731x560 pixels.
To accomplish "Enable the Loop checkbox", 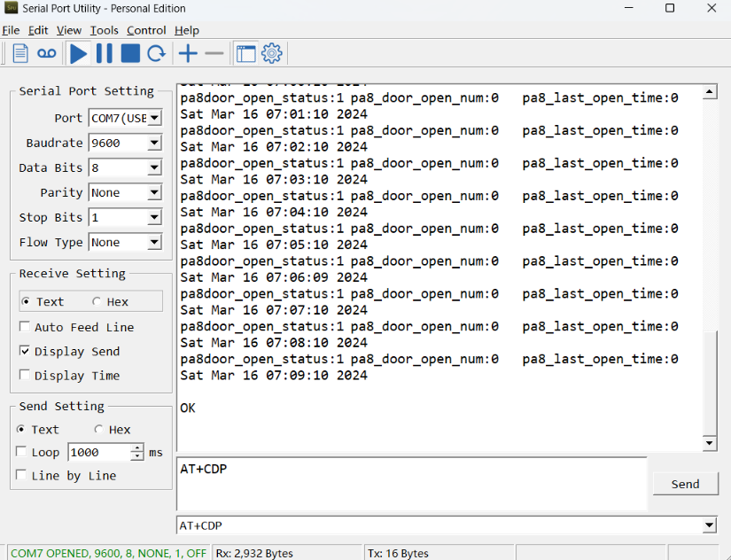I will click(38, 452).
